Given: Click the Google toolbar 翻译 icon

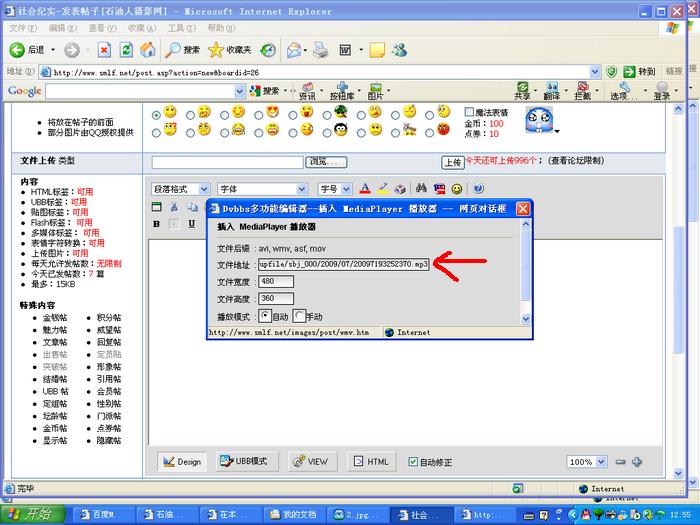Looking at the screenshot, I should (552, 91).
